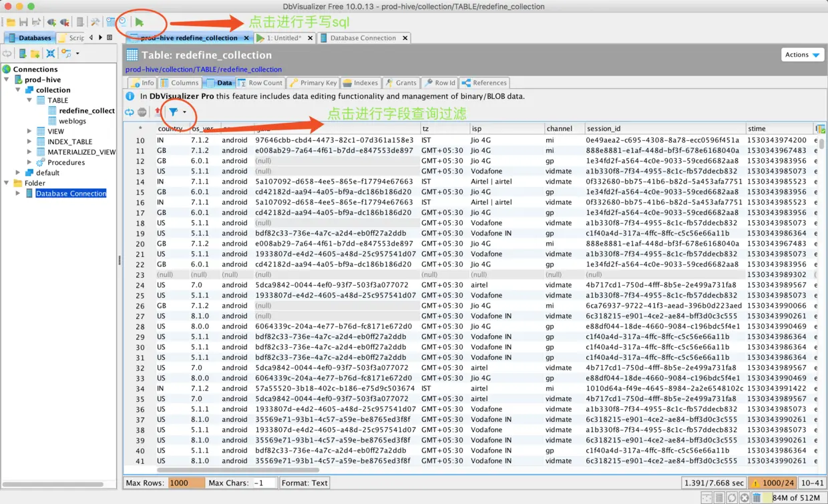The height and width of the screenshot is (504, 828).
Task: Click the blue collapse arrows icon in tree toolbar
Action: click(51, 53)
